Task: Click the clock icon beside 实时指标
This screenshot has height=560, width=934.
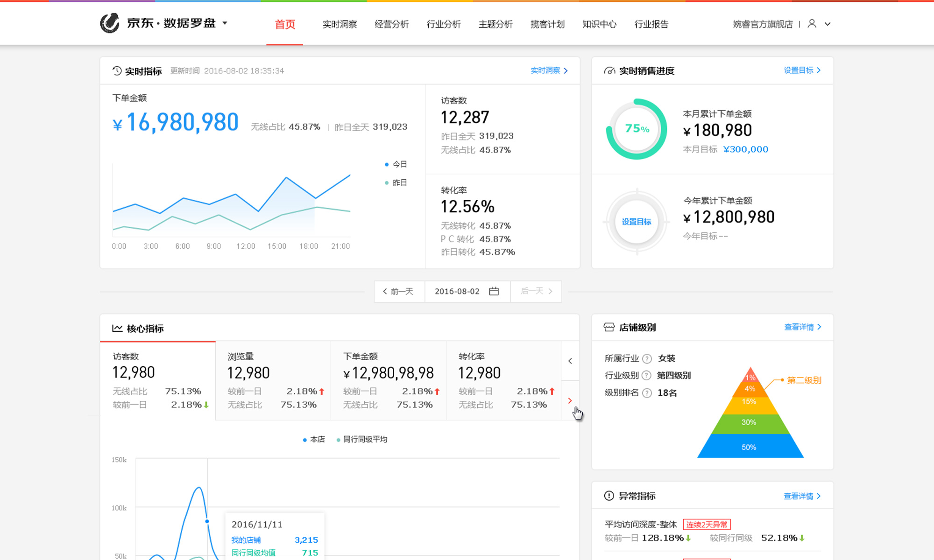Action: pyautogui.click(x=117, y=71)
